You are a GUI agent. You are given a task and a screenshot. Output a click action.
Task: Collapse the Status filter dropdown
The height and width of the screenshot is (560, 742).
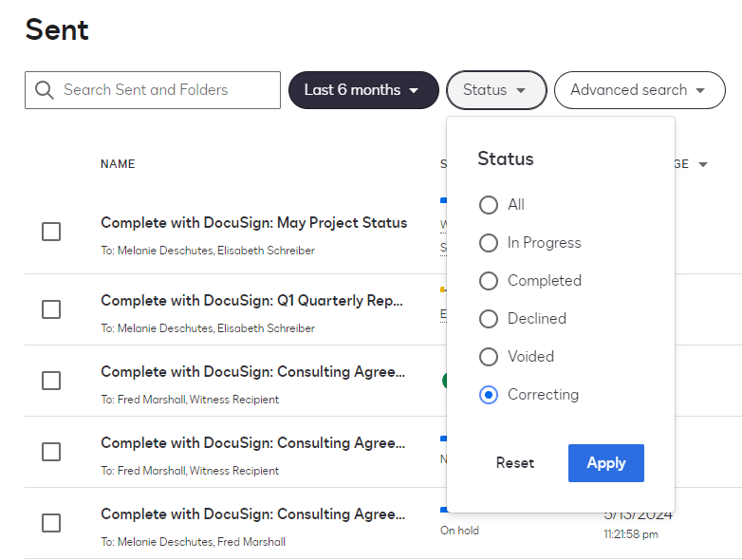click(x=495, y=90)
